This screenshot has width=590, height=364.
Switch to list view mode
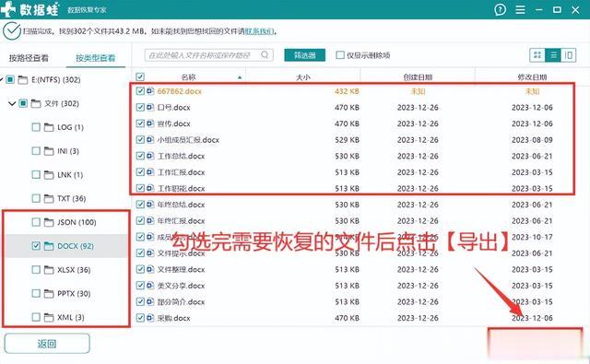[x=553, y=55]
